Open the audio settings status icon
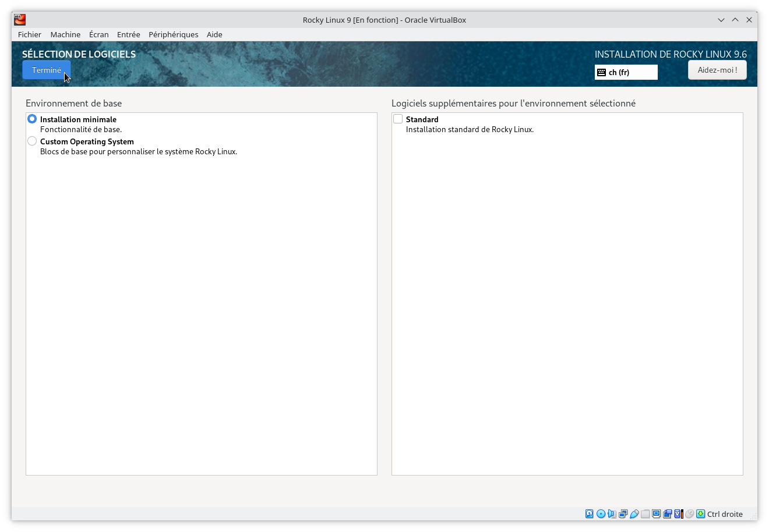The width and height of the screenshot is (769, 532). [611, 514]
